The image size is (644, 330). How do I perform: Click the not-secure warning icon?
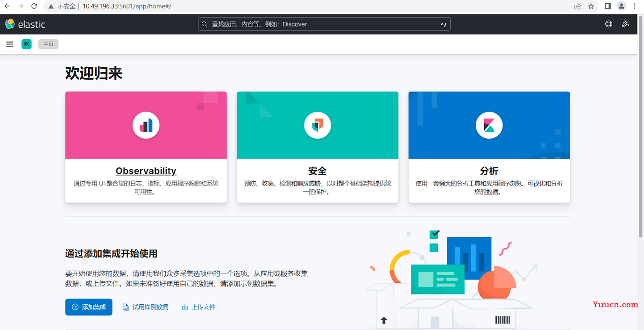point(51,7)
